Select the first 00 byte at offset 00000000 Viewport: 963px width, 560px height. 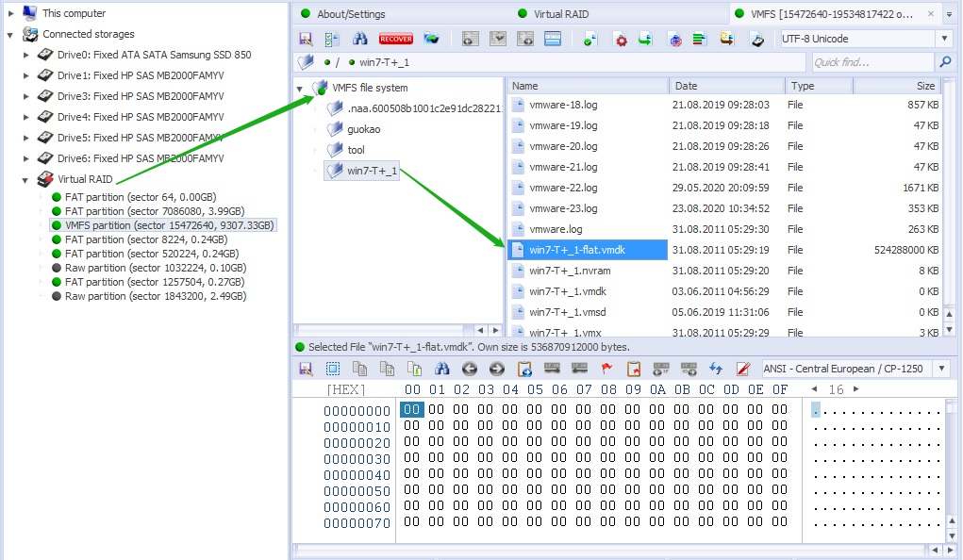click(411, 409)
